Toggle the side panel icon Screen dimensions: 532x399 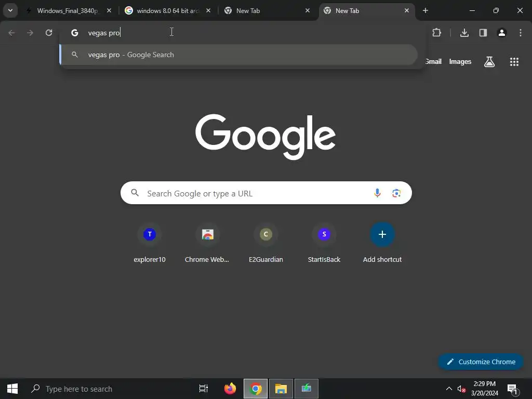(483, 33)
